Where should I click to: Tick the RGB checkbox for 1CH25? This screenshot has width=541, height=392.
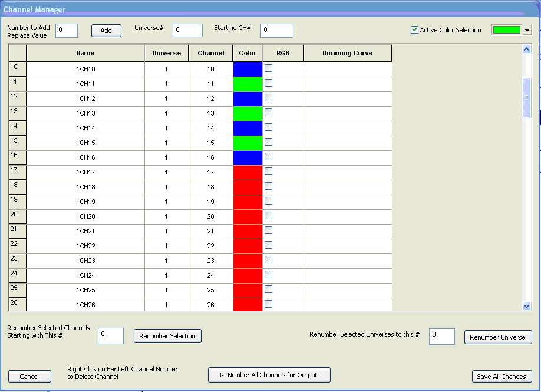click(x=268, y=289)
